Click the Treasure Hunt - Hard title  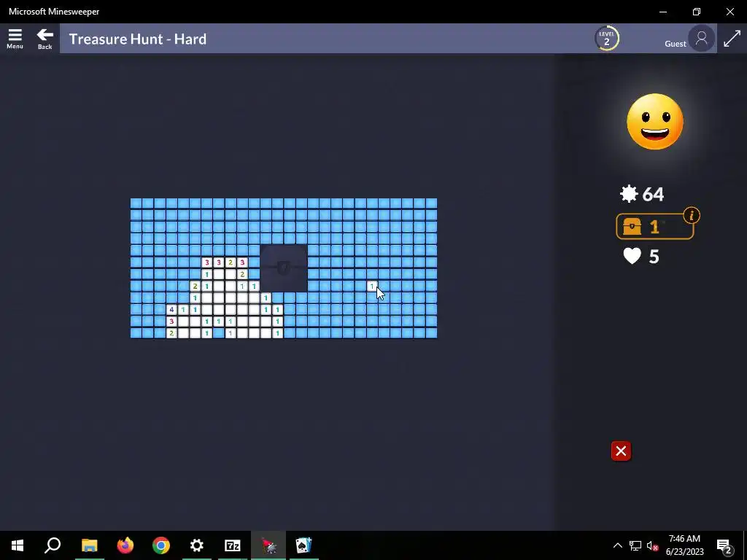pos(138,39)
